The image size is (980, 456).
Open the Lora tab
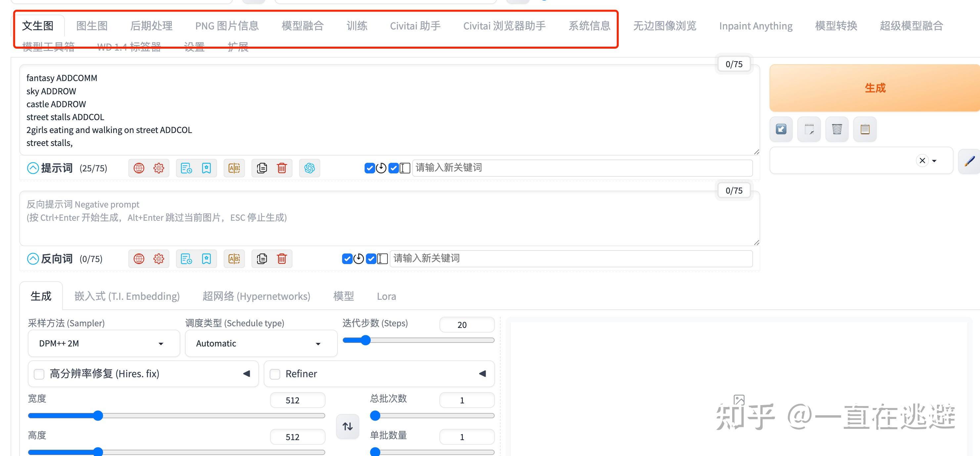pos(386,296)
